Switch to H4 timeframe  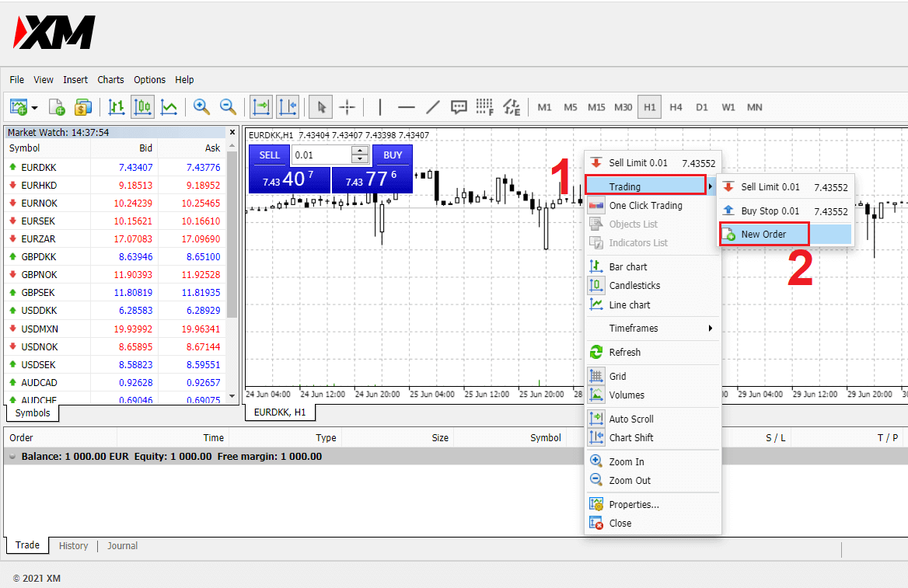click(676, 107)
